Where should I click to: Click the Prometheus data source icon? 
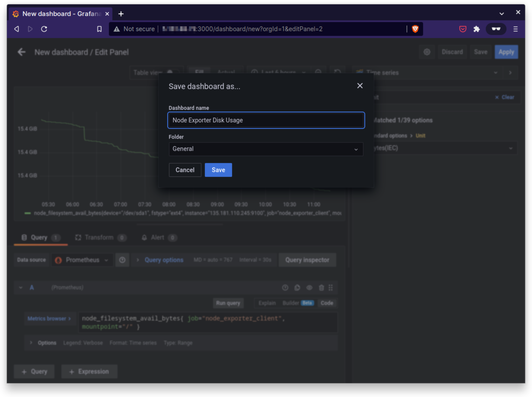click(x=58, y=260)
